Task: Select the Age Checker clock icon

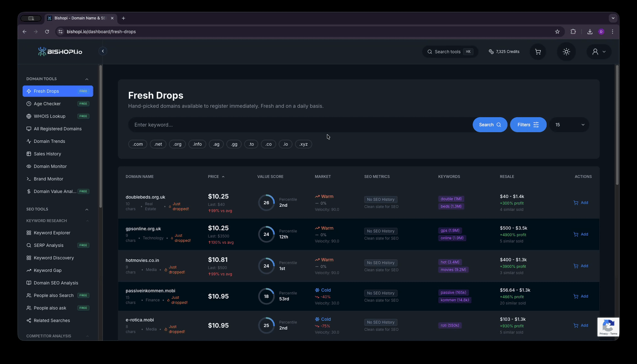Action: pyautogui.click(x=28, y=104)
